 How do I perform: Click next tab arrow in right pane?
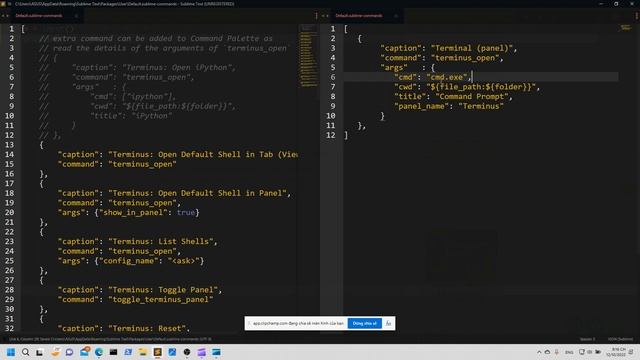pos(327,16)
